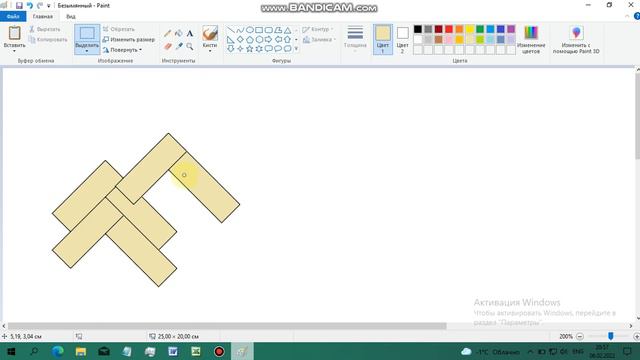Image resolution: width=640 pixels, height=360 pixels.
Task: Expand the Shapes gallery more arrow
Action: pos(296,49)
